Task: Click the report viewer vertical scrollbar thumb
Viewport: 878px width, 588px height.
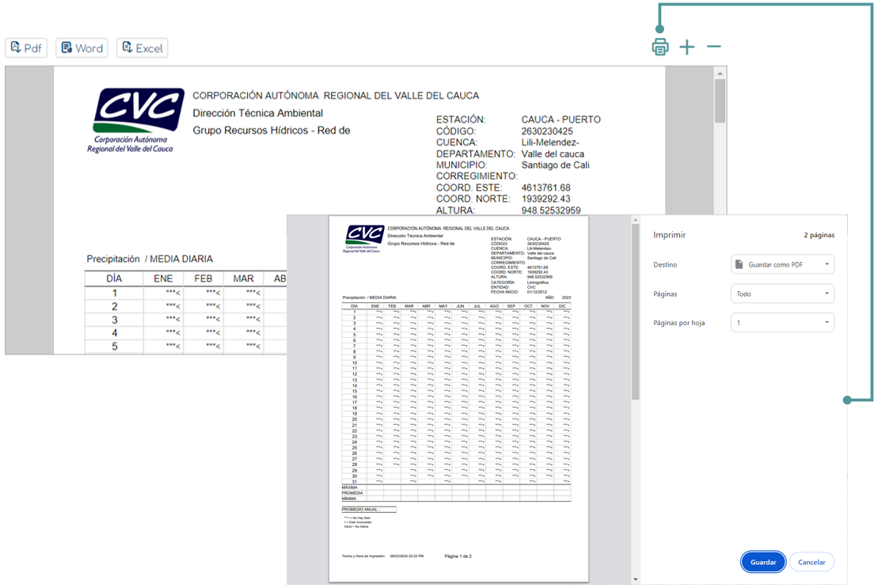Action: pyautogui.click(x=720, y=101)
